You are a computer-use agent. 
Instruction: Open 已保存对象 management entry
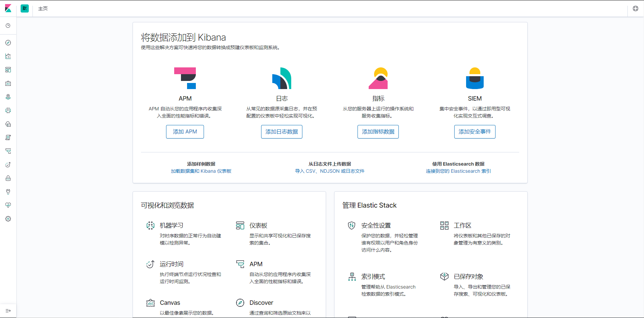coord(468,277)
